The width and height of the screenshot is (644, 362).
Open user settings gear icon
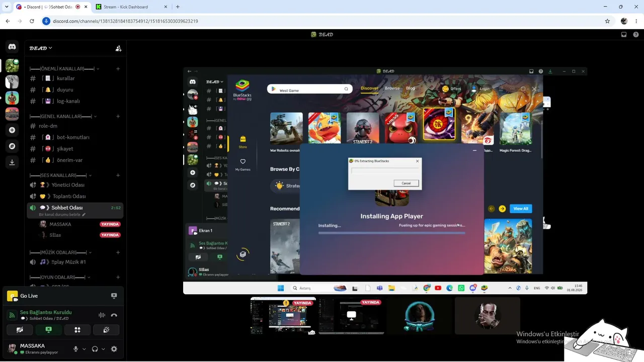click(114, 349)
